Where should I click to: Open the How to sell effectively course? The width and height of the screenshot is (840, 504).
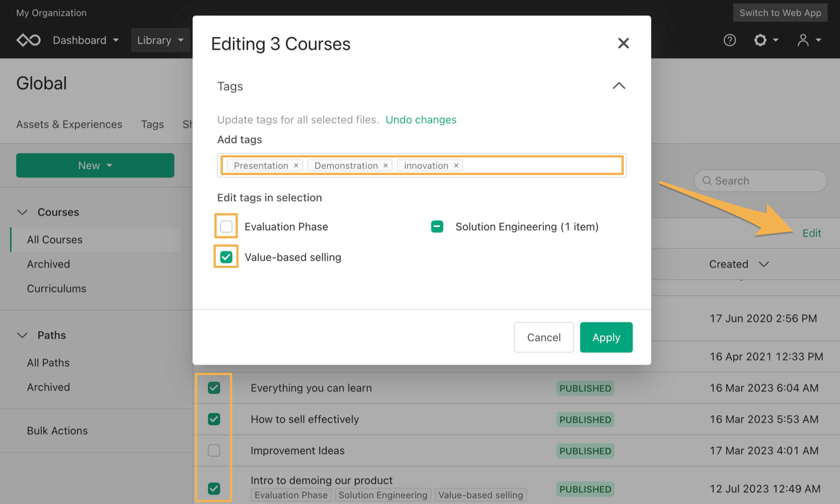(304, 419)
